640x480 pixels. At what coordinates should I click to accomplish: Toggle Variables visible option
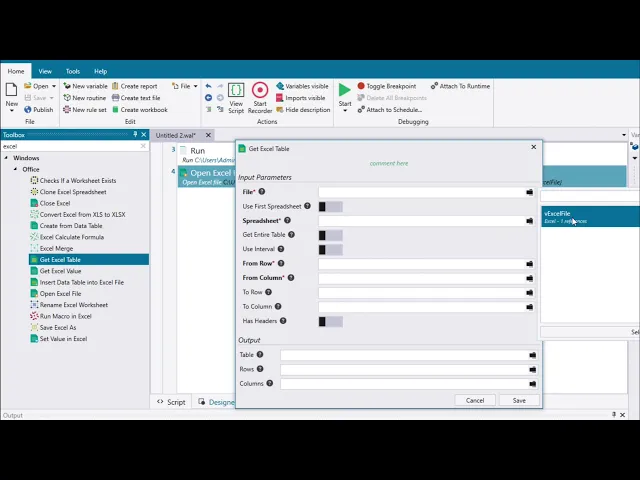(x=302, y=86)
